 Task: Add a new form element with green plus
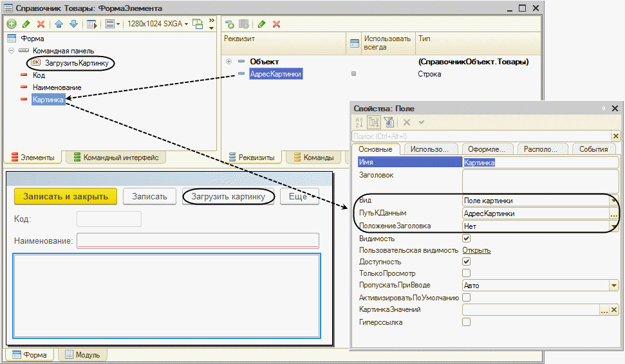point(12,24)
